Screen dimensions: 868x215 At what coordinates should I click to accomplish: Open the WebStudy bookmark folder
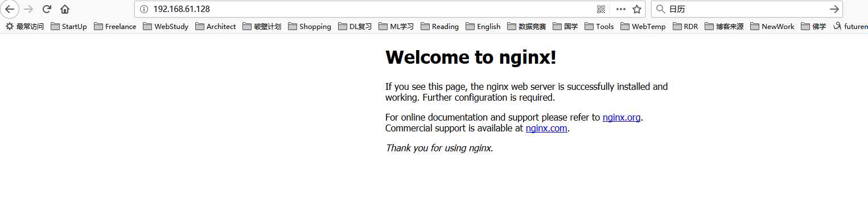[x=166, y=26]
